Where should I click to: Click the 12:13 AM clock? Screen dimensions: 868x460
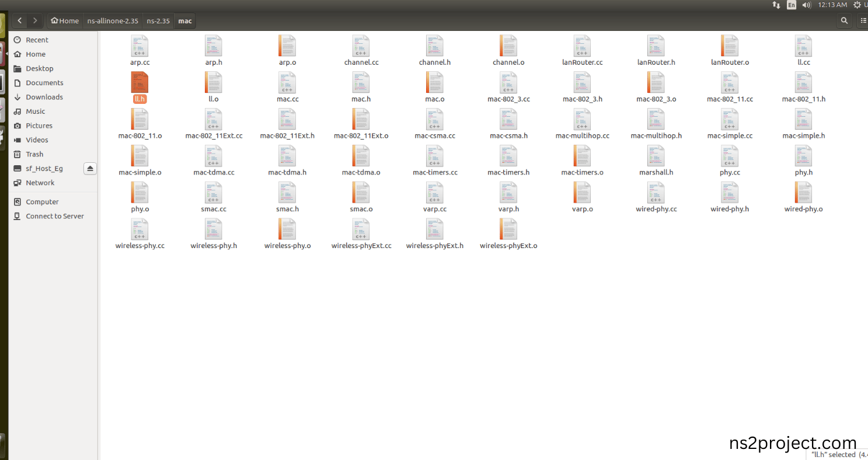coord(832,5)
